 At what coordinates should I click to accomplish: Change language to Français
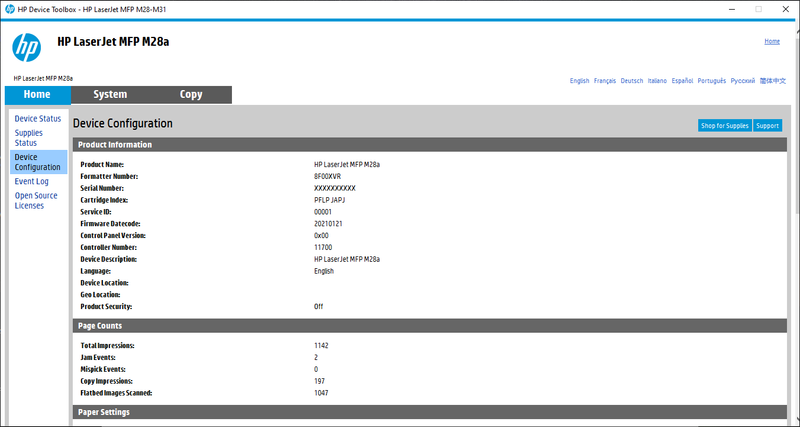coord(605,81)
